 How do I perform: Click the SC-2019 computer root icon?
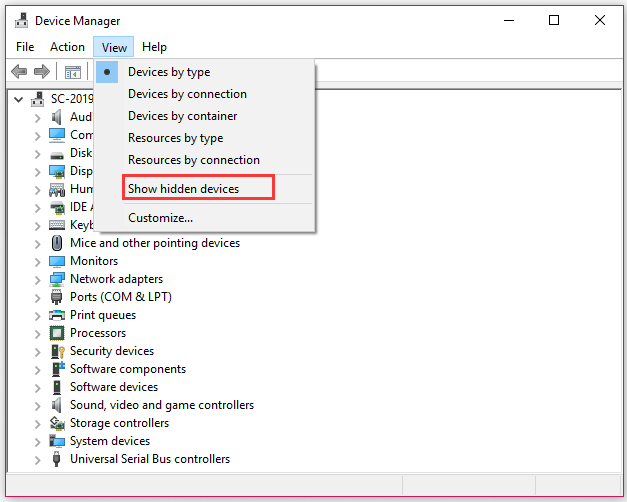[38, 99]
